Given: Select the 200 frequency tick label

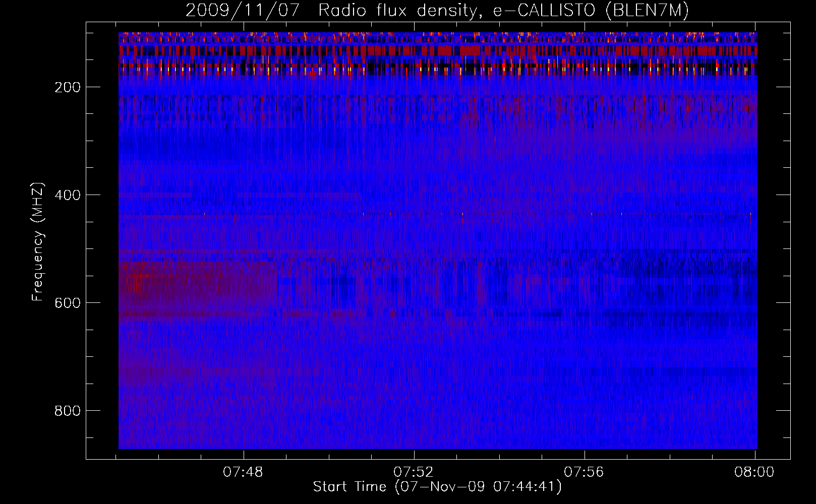Looking at the screenshot, I should tap(68, 87).
